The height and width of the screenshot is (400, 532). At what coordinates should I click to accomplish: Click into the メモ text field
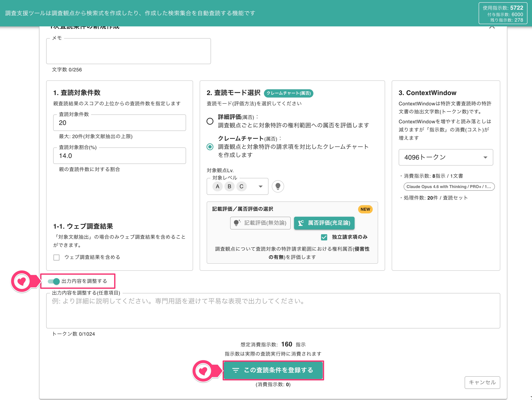128,51
